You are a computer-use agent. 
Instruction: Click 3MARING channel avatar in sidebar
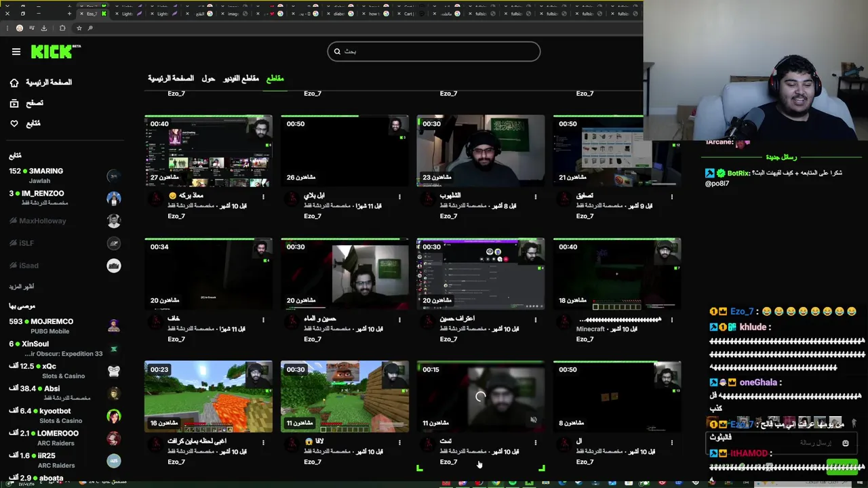(114, 176)
